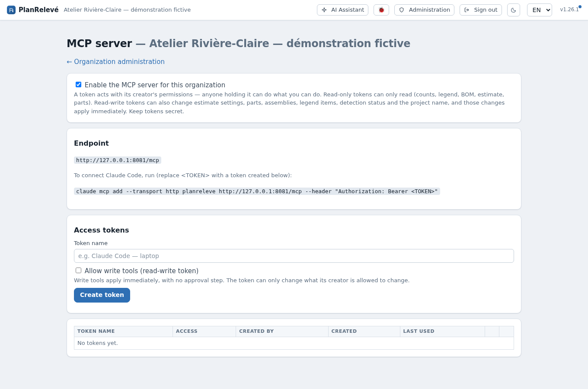Open the bug report ladybug icon

pyautogui.click(x=381, y=10)
